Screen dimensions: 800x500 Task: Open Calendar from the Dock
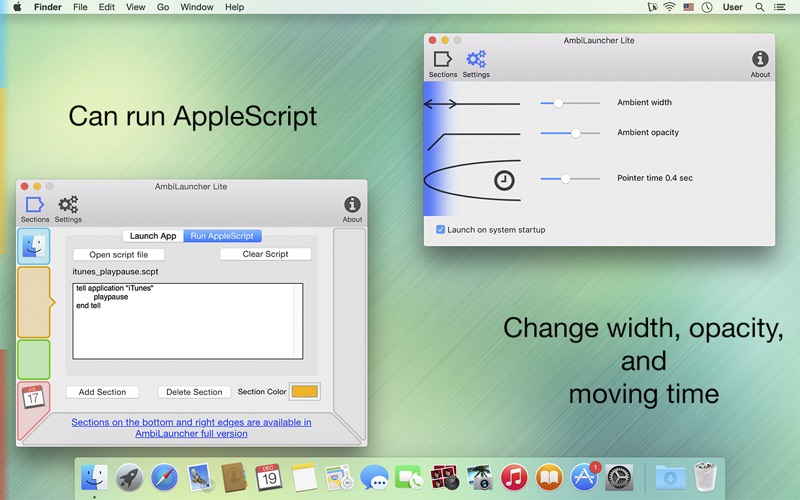[269, 478]
